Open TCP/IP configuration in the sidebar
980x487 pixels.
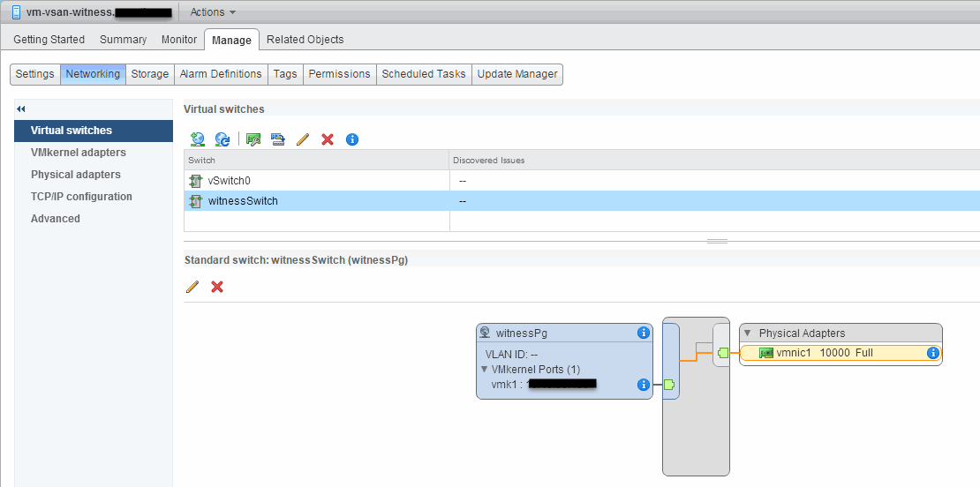(x=81, y=197)
